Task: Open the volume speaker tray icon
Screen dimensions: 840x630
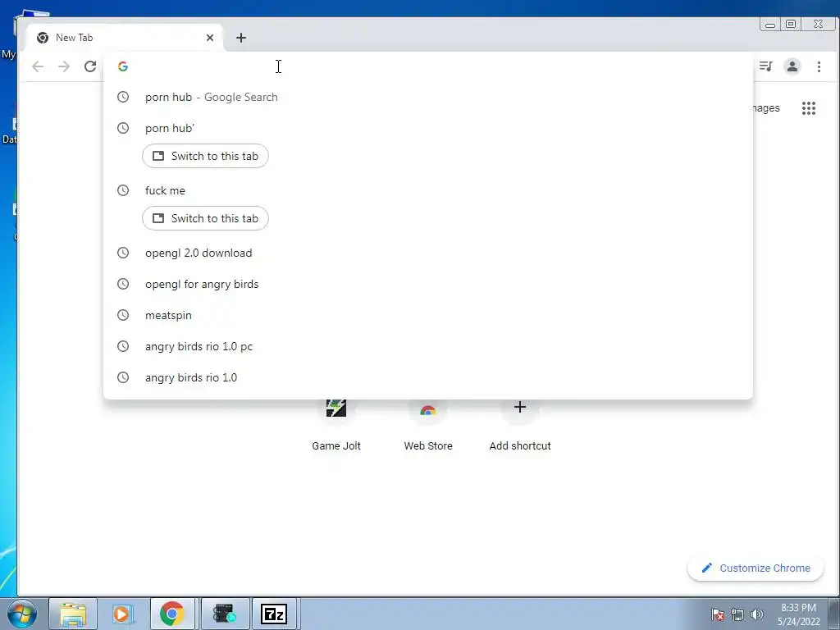Action: click(x=756, y=614)
